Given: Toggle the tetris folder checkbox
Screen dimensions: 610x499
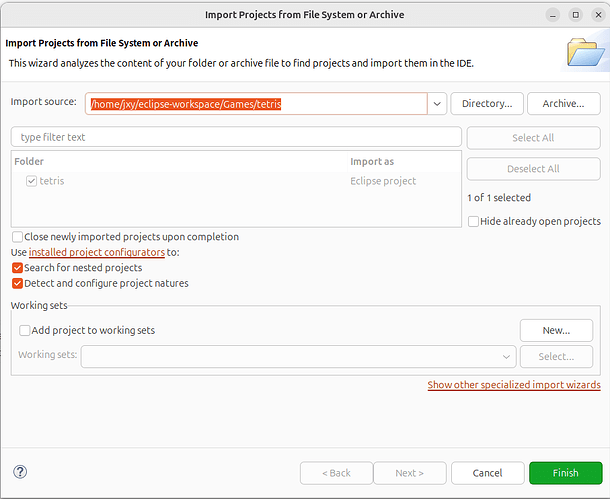Looking at the screenshot, I should (x=31, y=181).
